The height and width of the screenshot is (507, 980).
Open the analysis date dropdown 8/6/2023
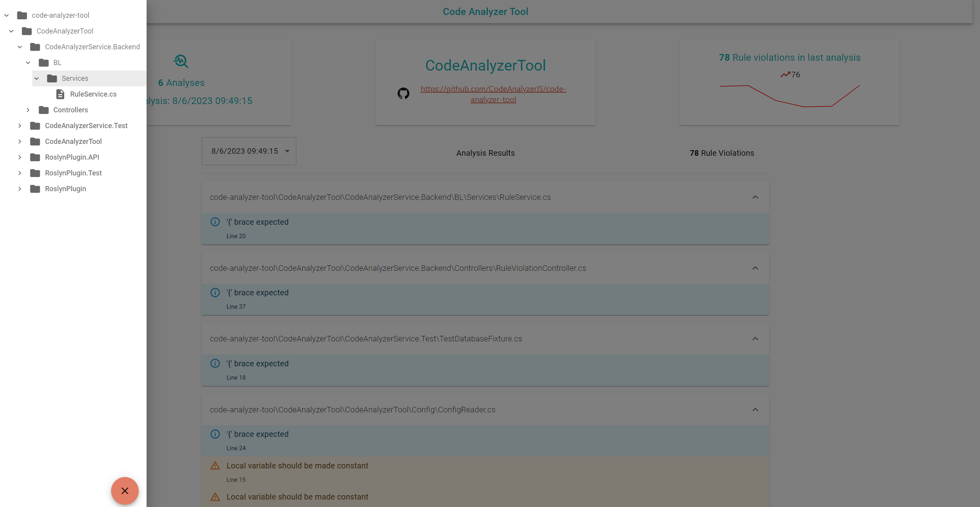coord(249,151)
